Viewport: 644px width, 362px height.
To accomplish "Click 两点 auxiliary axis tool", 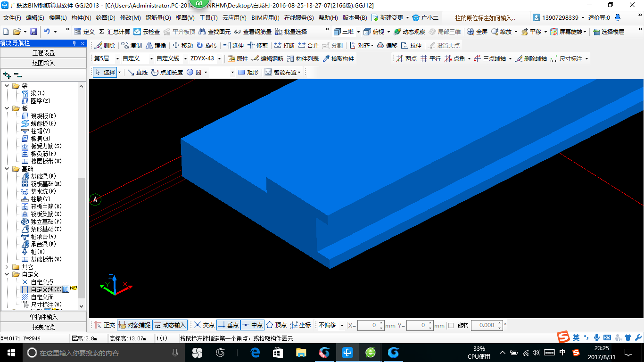I will tap(406, 59).
